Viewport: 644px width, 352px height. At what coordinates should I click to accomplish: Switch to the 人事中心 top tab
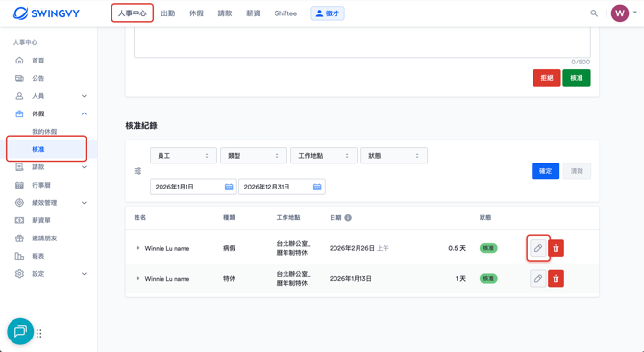(133, 13)
